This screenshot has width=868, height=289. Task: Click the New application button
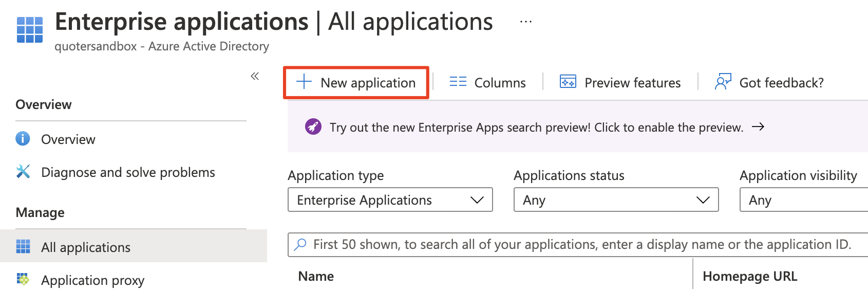click(356, 82)
